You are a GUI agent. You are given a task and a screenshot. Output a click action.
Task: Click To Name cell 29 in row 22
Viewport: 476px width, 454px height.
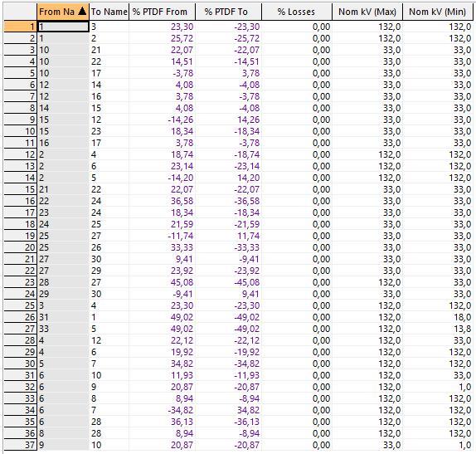pyautogui.click(x=109, y=271)
